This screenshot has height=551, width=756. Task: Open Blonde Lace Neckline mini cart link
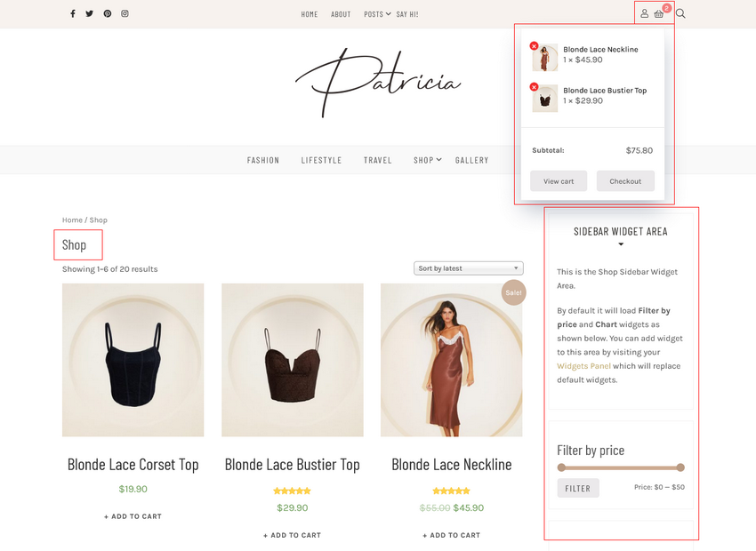pos(600,49)
